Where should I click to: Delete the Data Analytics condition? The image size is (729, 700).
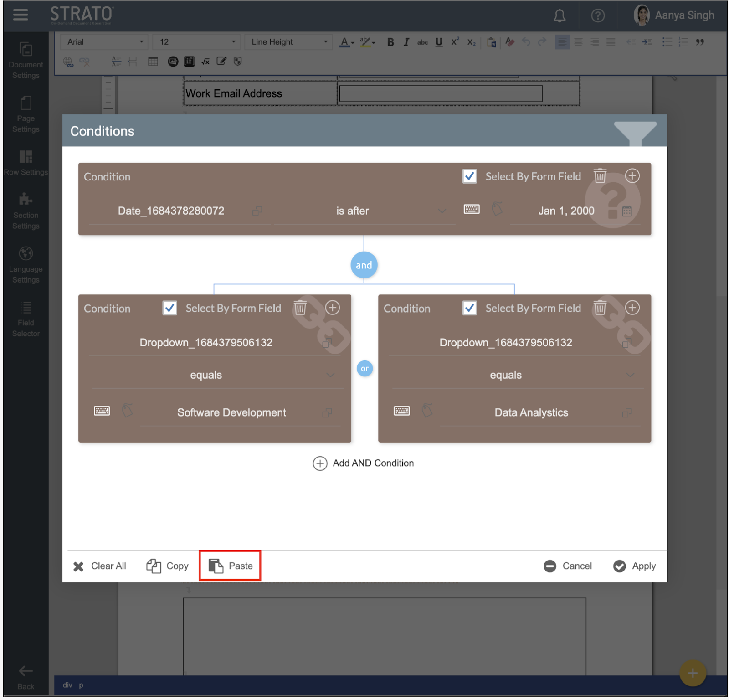(600, 308)
